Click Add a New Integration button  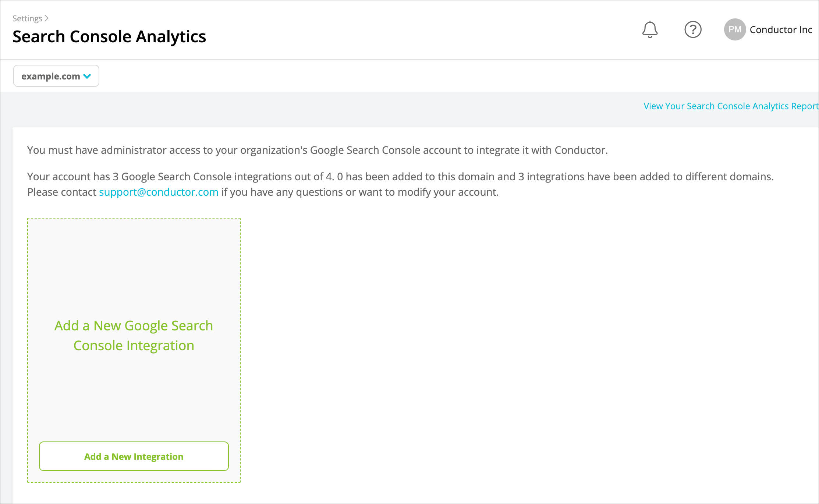(x=134, y=456)
